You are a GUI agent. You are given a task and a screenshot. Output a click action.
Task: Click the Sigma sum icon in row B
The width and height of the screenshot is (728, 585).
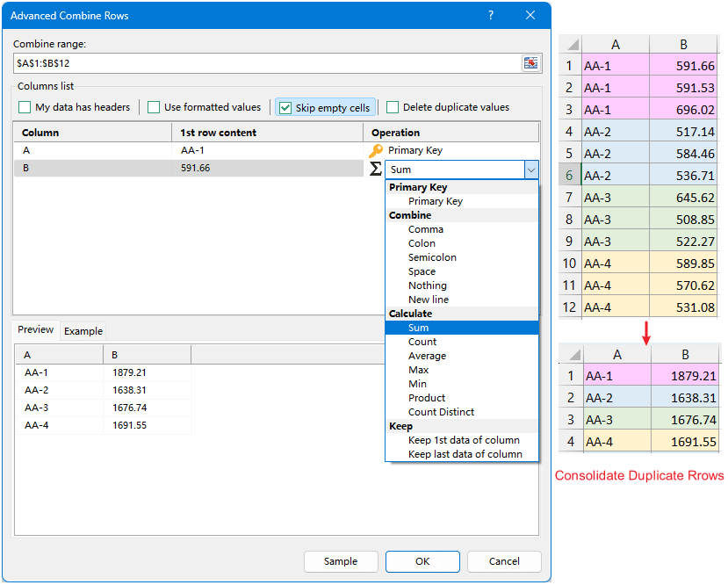tap(376, 169)
